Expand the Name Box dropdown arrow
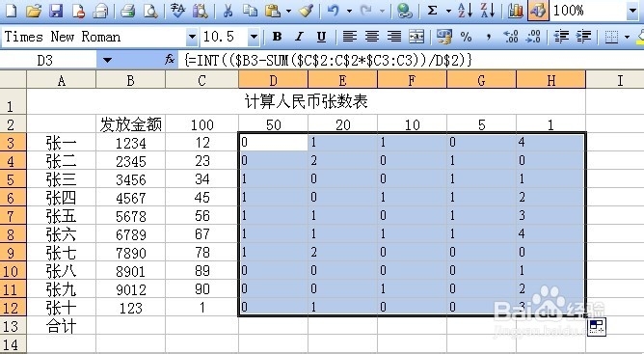The width and height of the screenshot is (644, 354). 107,61
